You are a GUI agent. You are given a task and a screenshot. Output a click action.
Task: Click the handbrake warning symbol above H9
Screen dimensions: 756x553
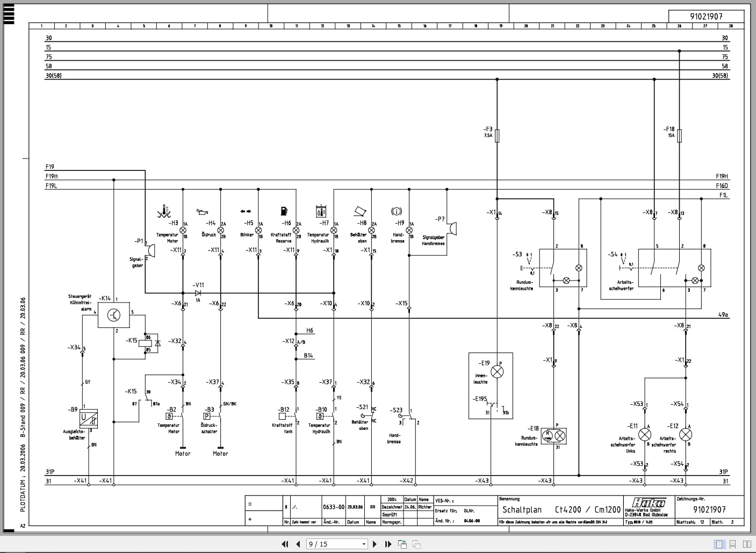pos(397,211)
